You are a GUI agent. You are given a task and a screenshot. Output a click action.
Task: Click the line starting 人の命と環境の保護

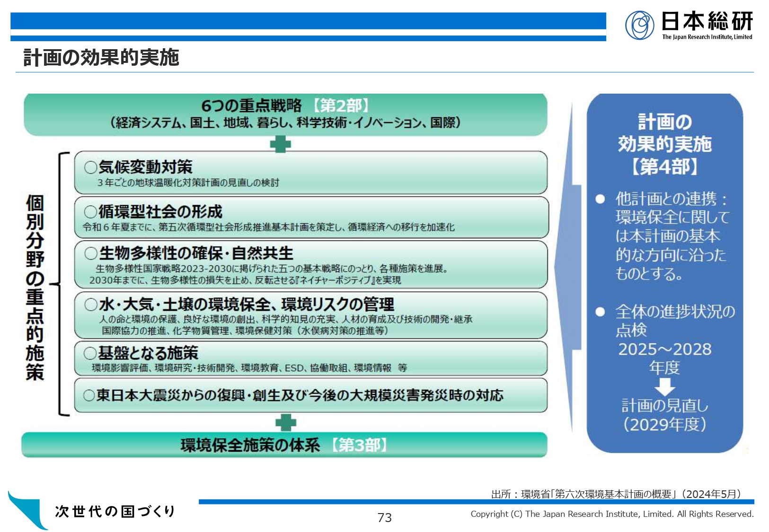click(x=286, y=319)
